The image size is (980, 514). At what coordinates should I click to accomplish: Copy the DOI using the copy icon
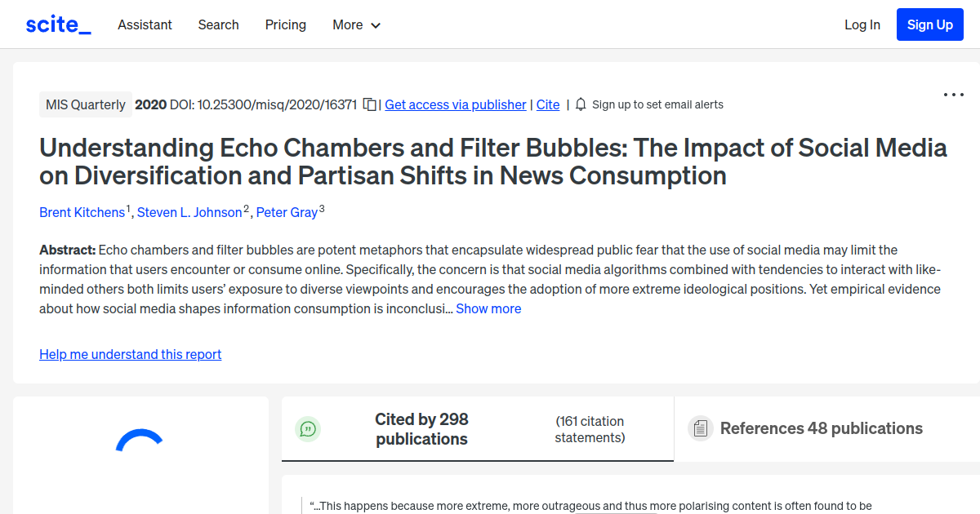coord(369,104)
